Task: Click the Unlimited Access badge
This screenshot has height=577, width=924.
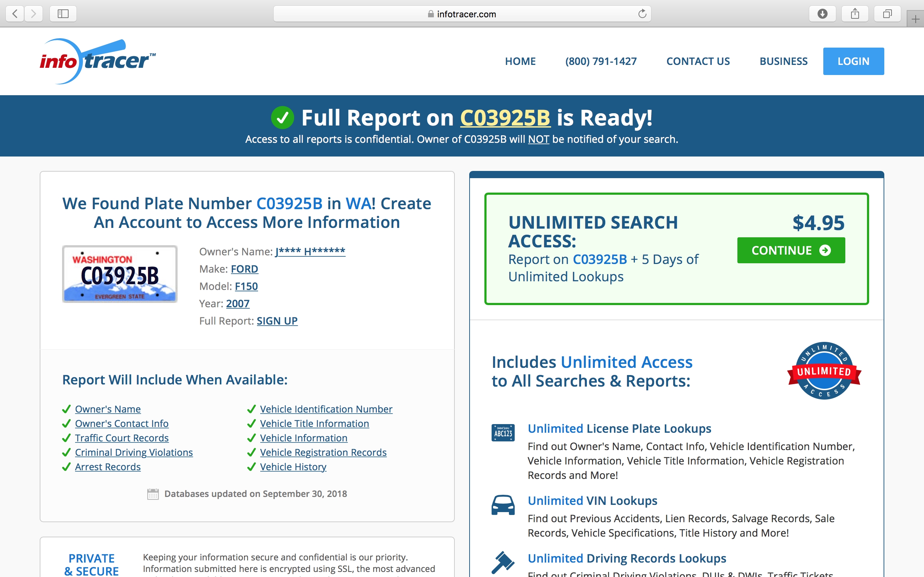Action: point(823,371)
